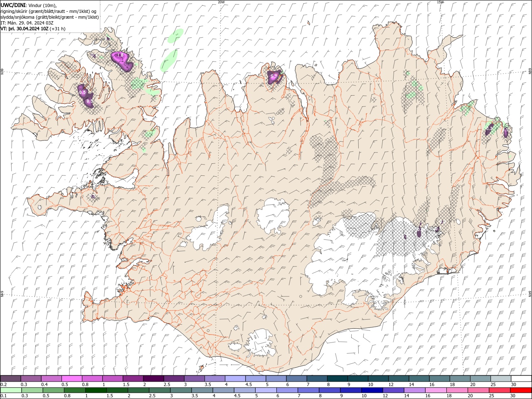Pick the darkest green bottom-row swatch at 1

tap(96, 390)
